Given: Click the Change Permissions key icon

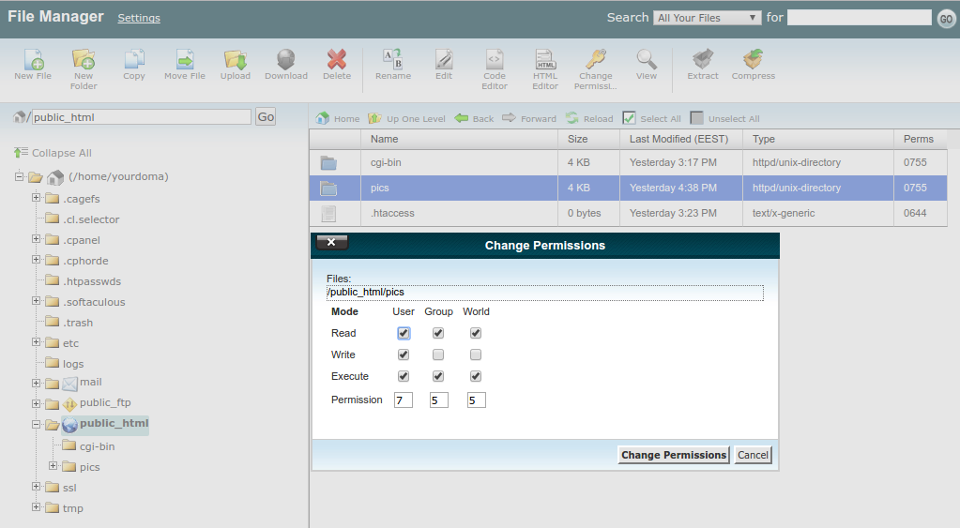Looking at the screenshot, I should [596, 60].
